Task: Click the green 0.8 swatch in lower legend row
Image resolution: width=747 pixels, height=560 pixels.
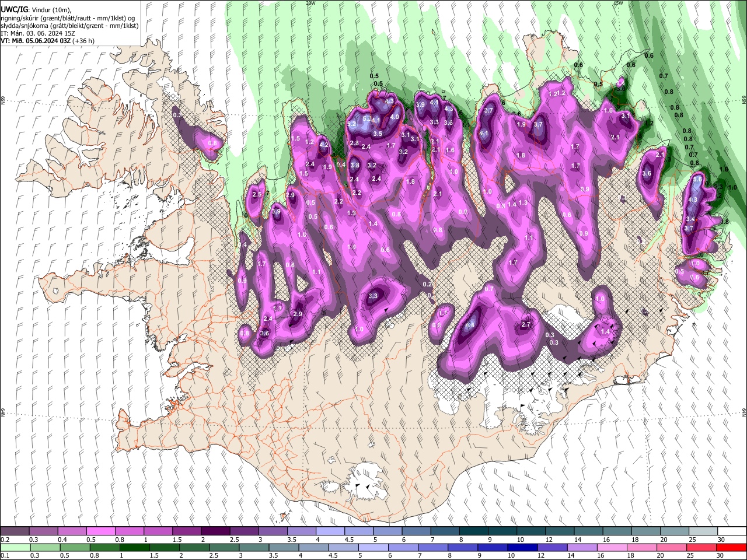Action: pyautogui.click(x=104, y=548)
